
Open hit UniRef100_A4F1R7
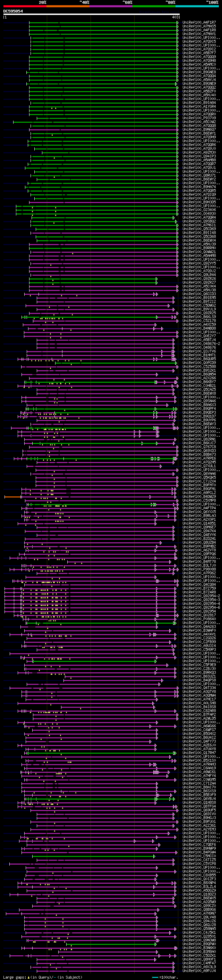point(199,23)
